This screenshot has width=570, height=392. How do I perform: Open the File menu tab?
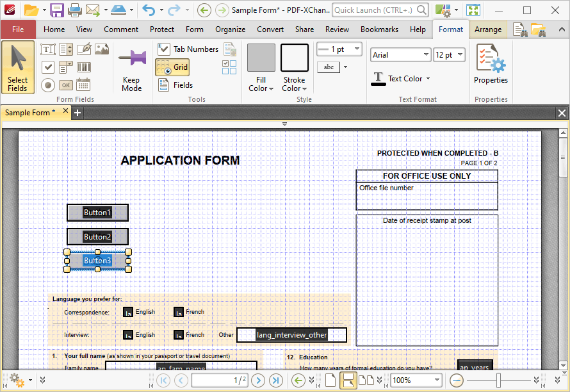18,29
